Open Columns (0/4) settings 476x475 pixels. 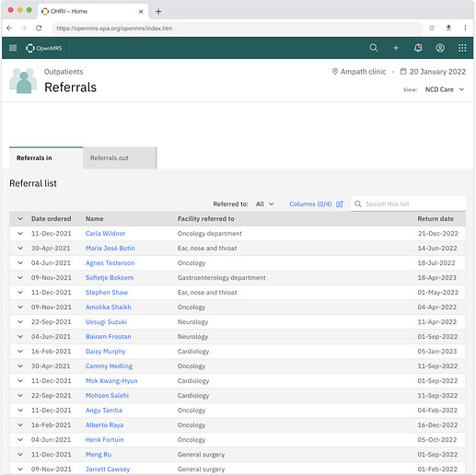pyautogui.click(x=316, y=204)
